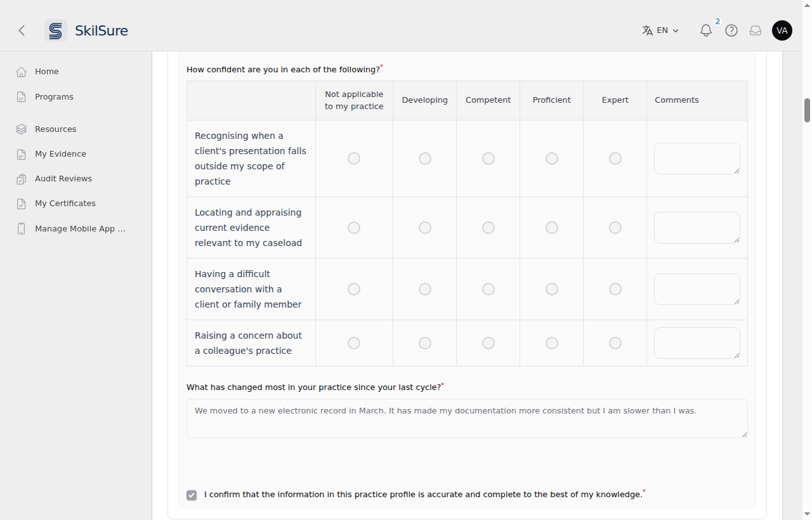Image resolution: width=812 pixels, height=520 pixels.
Task: Open the help question mark icon
Action: (731, 30)
